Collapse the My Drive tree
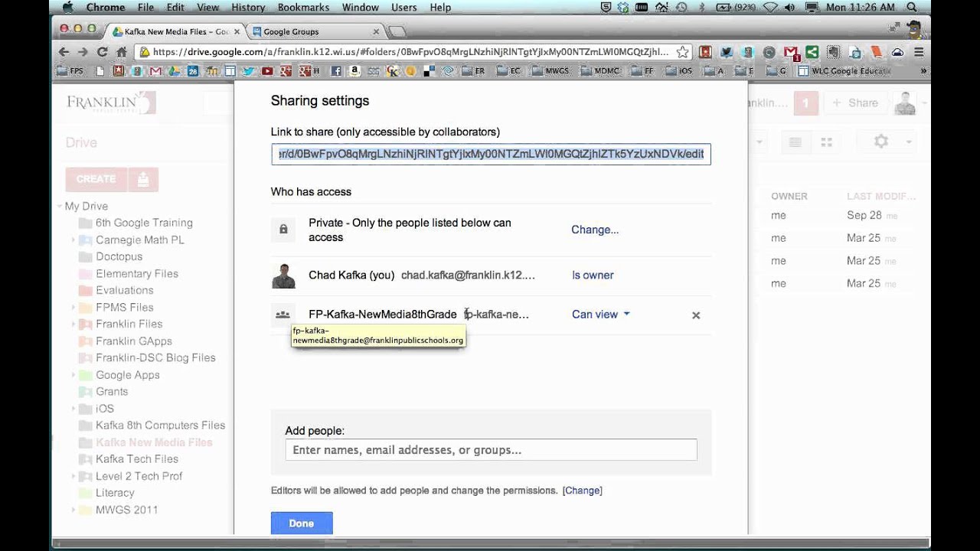Image resolution: width=980 pixels, height=551 pixels. [60, 207]
